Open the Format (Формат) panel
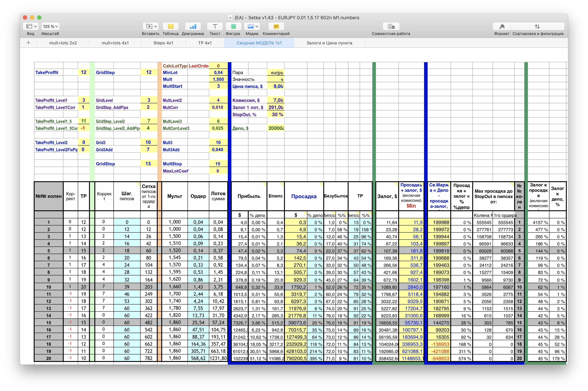Screen dimensions: 588x391 click(501, 26)
